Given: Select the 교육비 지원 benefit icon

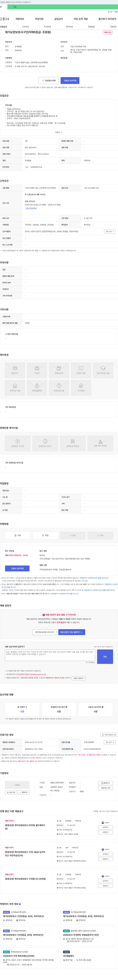Looking at the screenshot, I should click(x=81, y=370).
